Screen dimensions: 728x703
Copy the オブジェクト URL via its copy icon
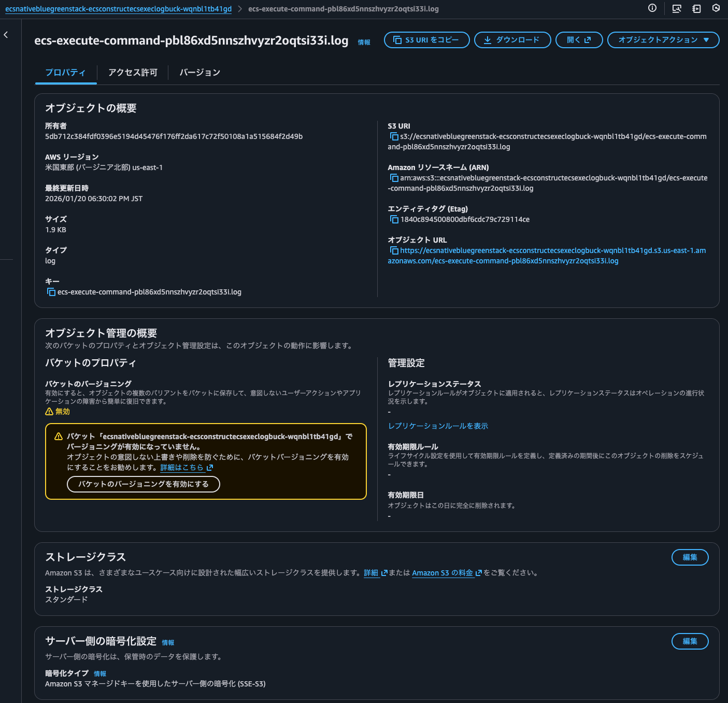point(394,250)
